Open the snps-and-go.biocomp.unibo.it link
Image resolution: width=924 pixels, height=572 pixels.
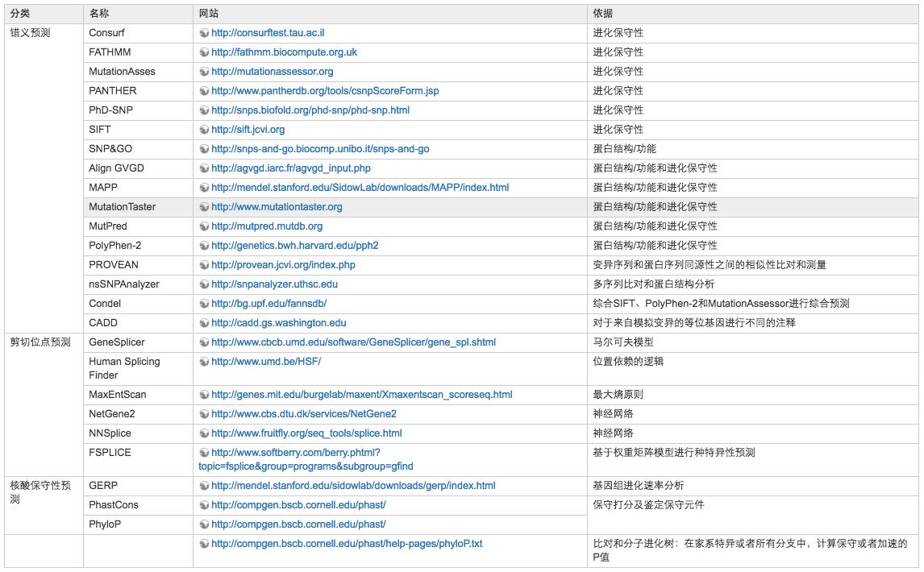pos(320,149)
